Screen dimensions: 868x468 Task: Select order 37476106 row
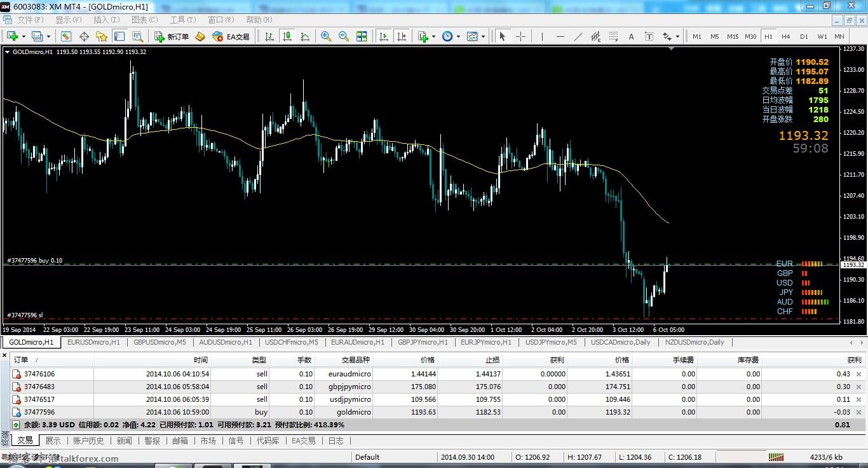tap(438, 374)
